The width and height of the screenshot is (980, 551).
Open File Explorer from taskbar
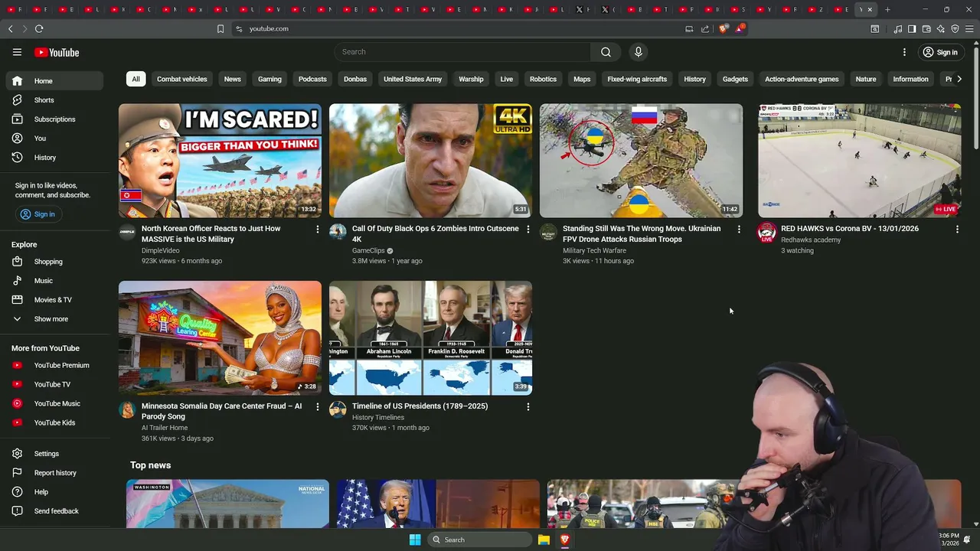click(x=544, y=540)
